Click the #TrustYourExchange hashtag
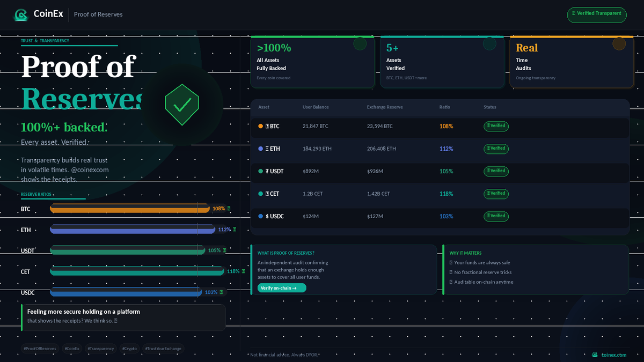 click(163, 349)
